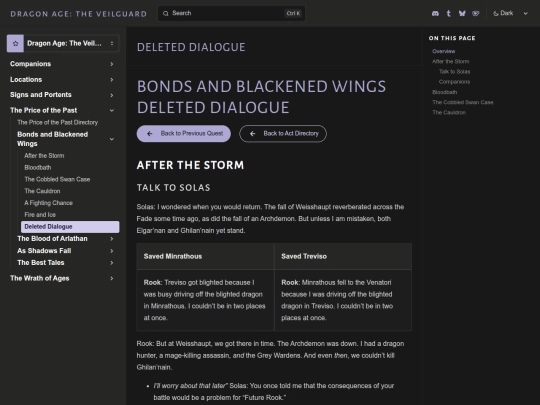Open The Price of the Past section

click(x=43, y=111)
